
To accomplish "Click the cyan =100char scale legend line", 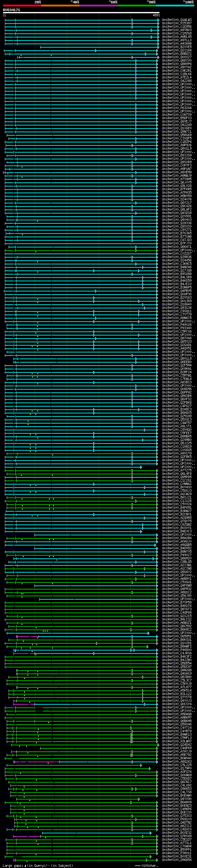I will (137, 866).
